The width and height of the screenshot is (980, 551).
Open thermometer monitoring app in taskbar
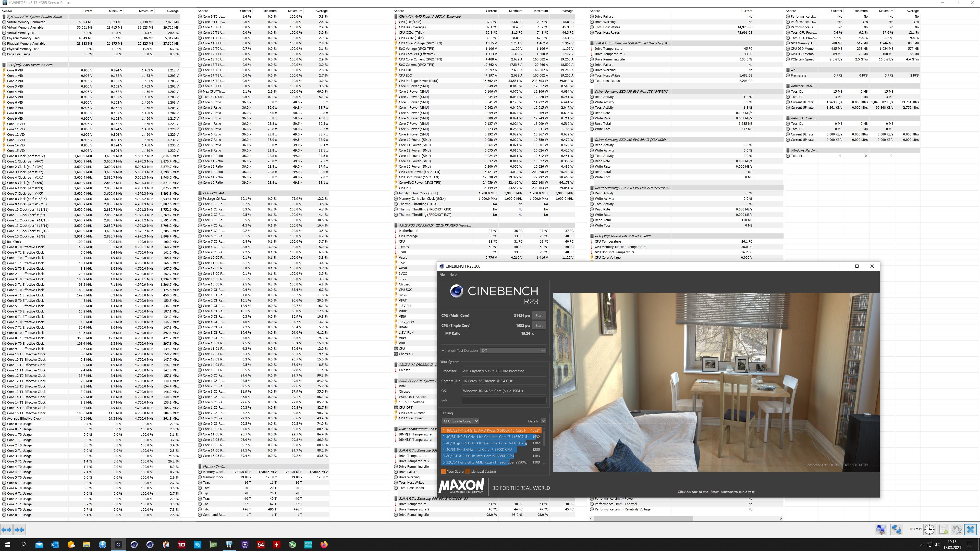tap(165, 545)
